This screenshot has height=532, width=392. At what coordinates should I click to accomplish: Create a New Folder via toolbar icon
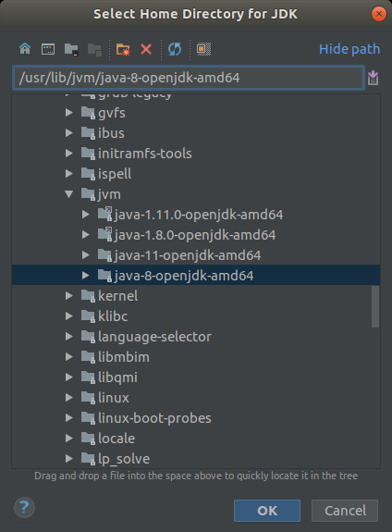pyautogui.click(x=123, y=50)
